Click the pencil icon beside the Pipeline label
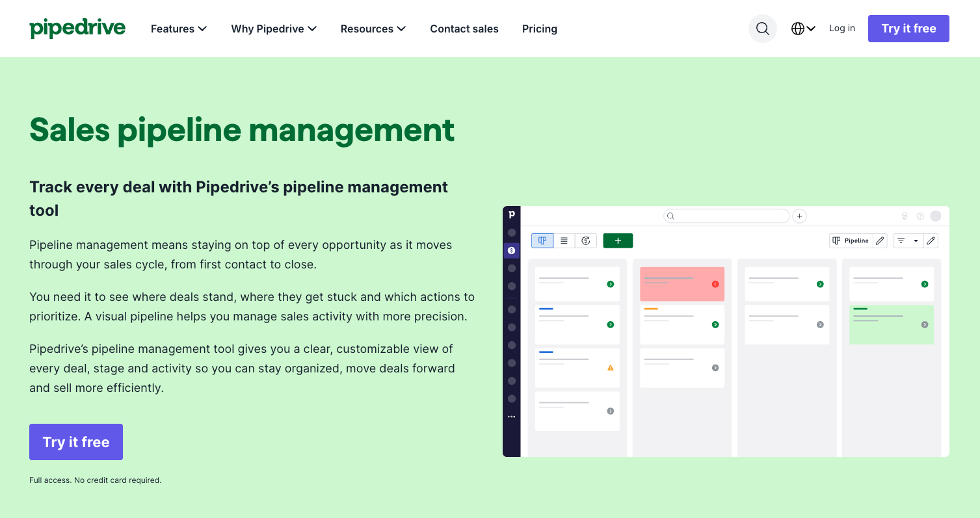 [880, 240]
